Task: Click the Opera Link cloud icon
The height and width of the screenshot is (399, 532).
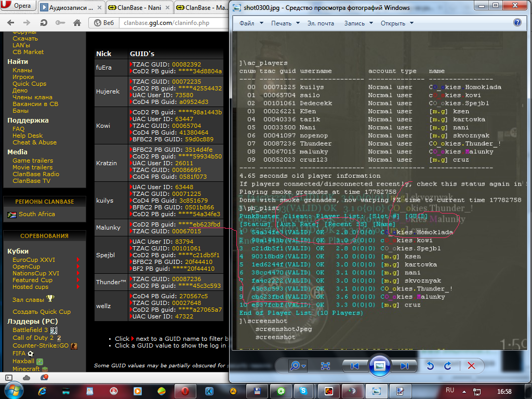Action: (26, 378)
